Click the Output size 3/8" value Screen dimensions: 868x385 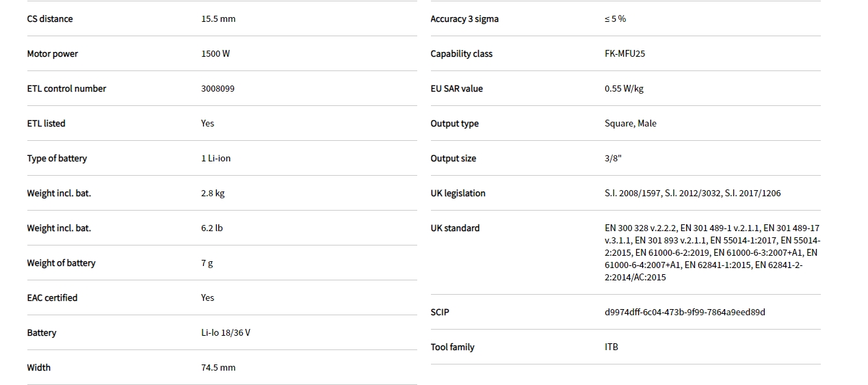click(613, 159)
